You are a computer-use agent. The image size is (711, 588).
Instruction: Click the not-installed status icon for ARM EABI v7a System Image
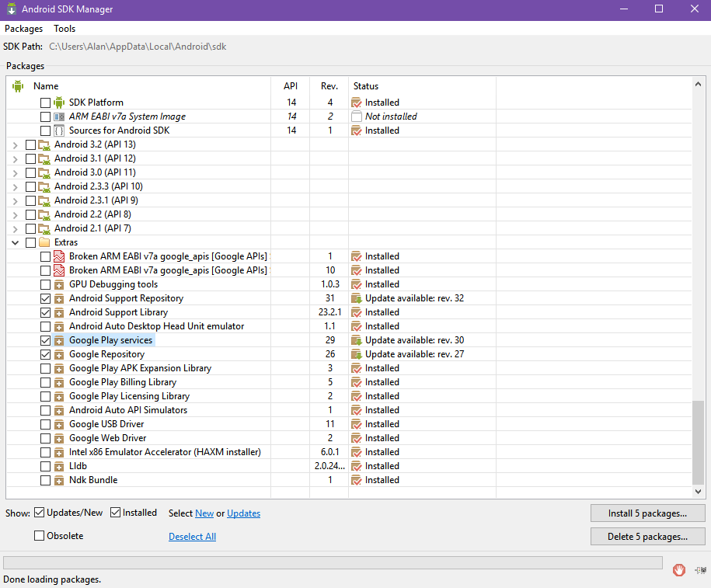point(357,117)
